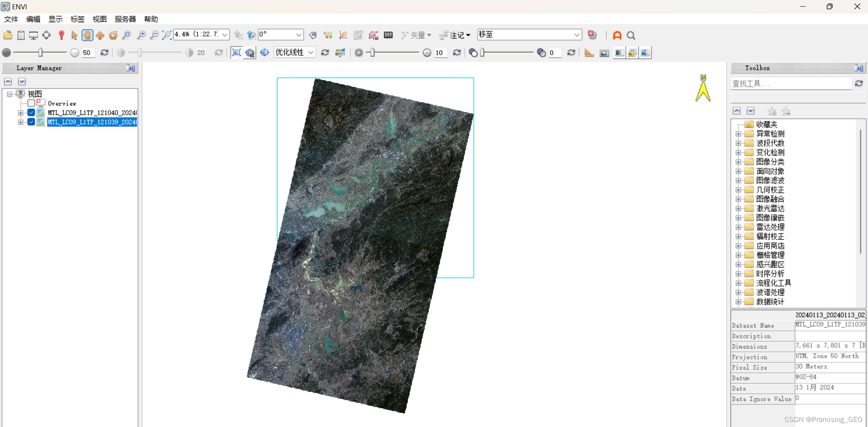Open the 显示 menu
The height and width of the screenshot is (427, 868).
tap(55, 19)
